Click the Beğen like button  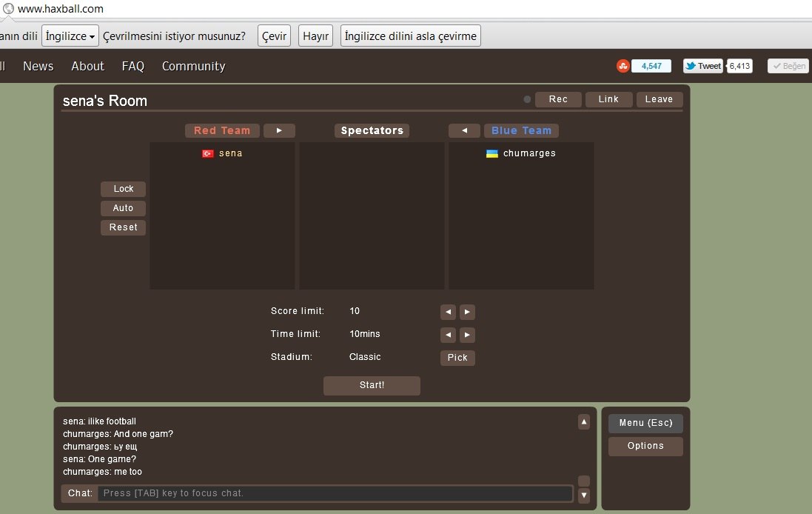pos(788,66)
